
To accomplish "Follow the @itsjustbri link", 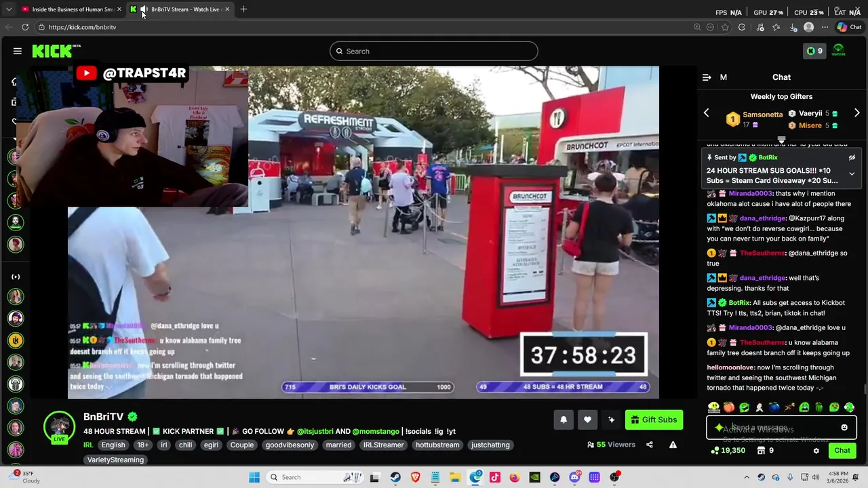I will (x=315, y=431).
